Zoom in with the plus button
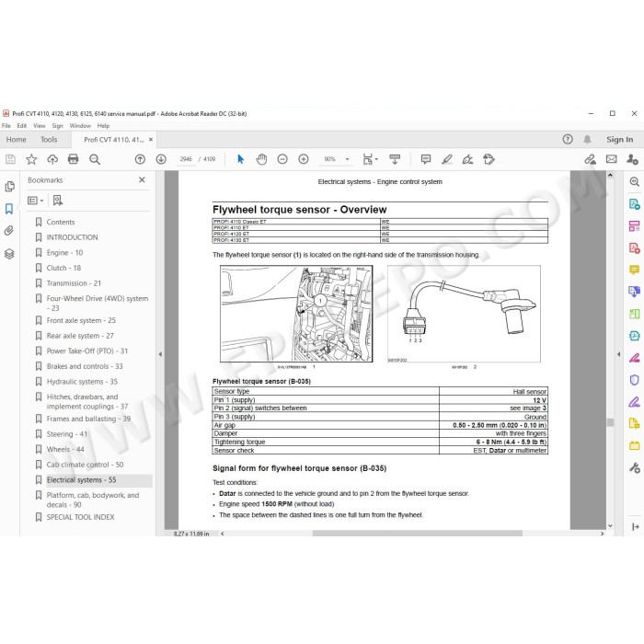Image resolution: width=644 pixels, height=644 pixels. coord(304,159)
